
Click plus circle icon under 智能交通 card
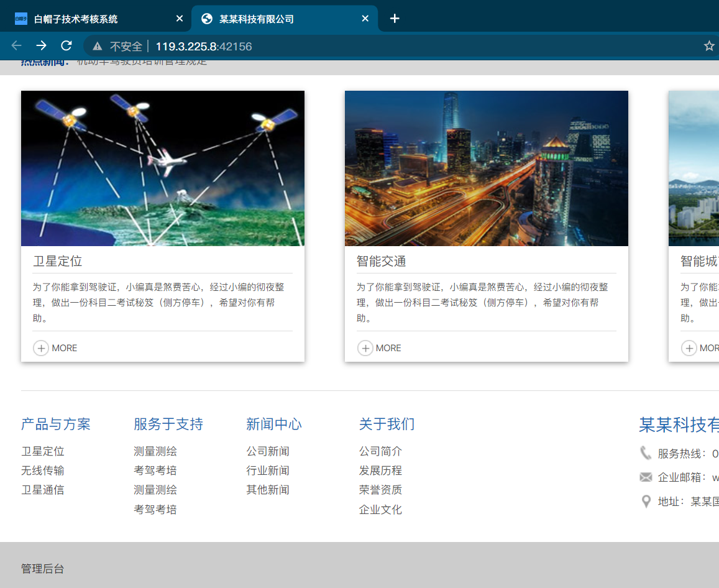[365, 348]
